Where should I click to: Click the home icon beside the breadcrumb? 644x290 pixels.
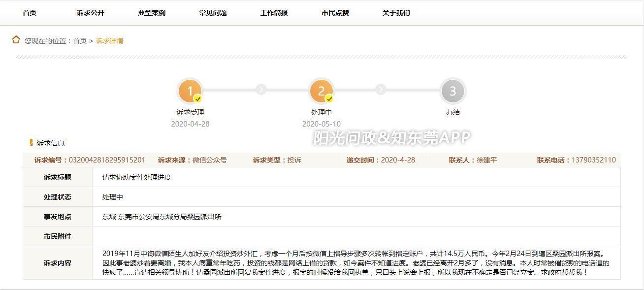point(16,40)
